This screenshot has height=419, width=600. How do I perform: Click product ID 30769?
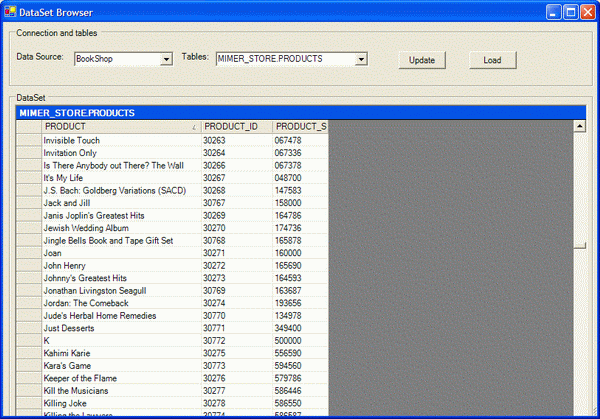236,290
